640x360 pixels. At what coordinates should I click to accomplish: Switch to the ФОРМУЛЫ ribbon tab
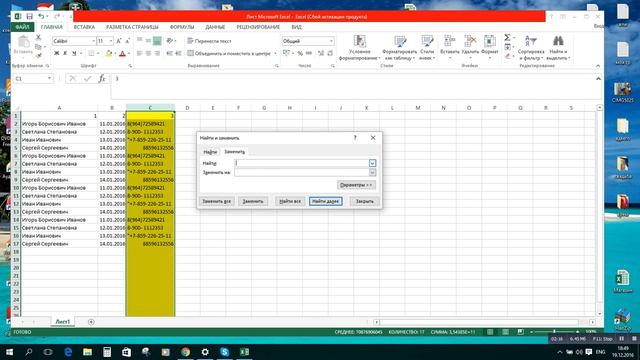pyautogui.click(x=182, y=27)
